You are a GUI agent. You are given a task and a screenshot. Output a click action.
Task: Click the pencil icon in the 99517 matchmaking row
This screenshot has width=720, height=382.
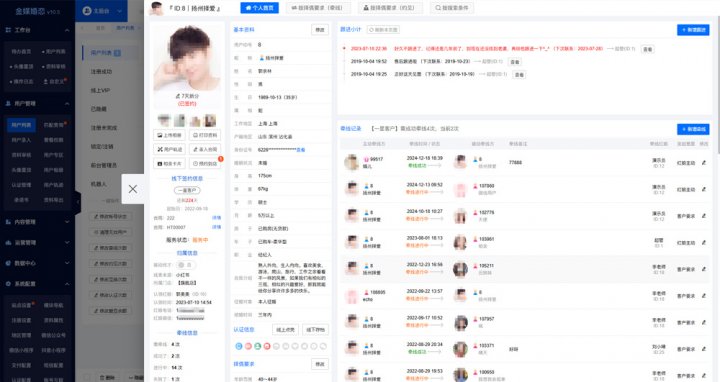(703, 163)
